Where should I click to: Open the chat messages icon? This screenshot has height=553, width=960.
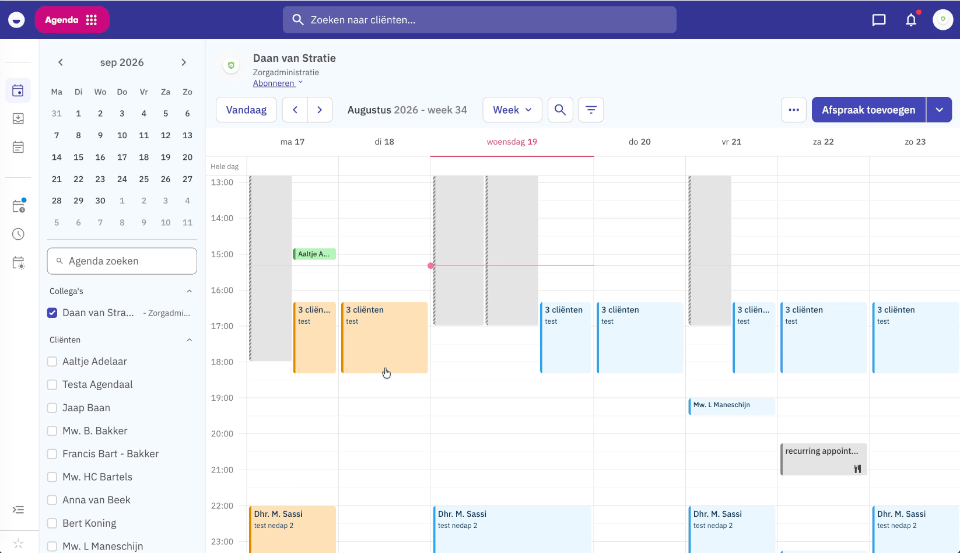(879, 20)
